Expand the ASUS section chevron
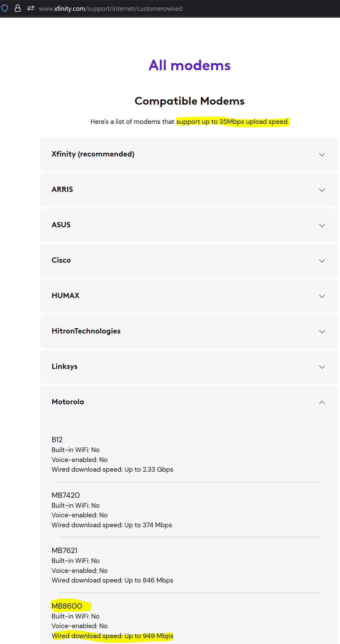The image size is (340, 644). 322,225
